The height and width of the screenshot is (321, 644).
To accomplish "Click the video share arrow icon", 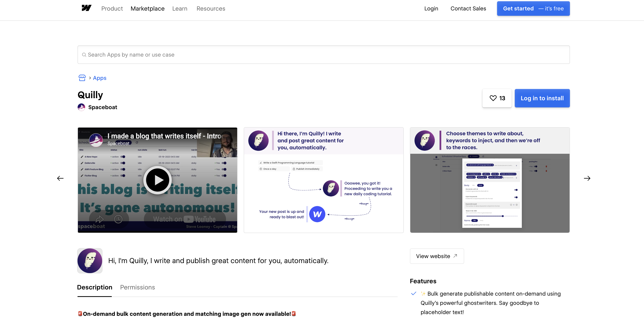I will click(x=99, y=219).
